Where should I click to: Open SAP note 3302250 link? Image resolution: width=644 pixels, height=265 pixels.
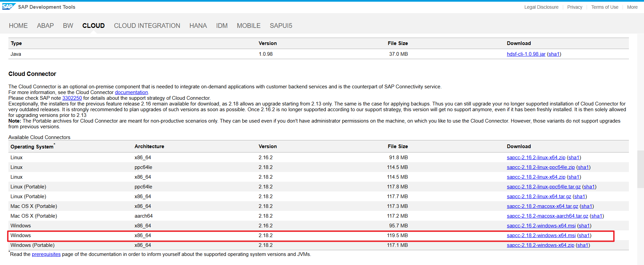click(x=72, y=98)
